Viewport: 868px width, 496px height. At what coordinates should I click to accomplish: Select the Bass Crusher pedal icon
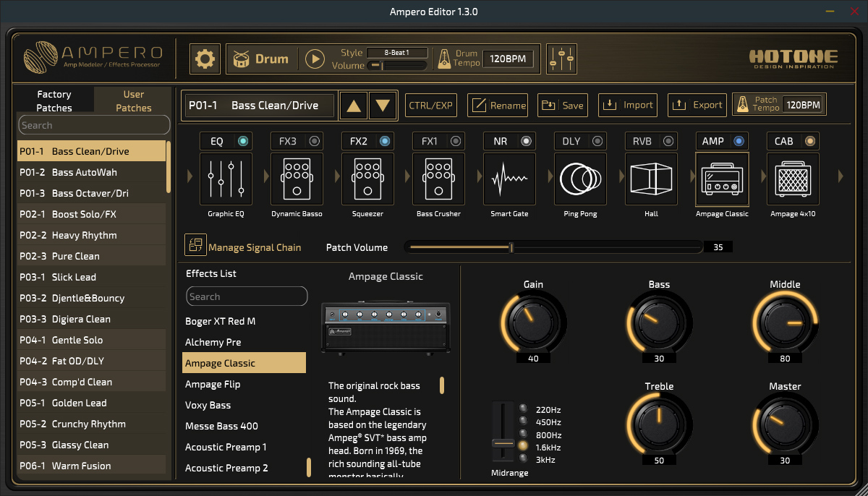click(439, 179)
